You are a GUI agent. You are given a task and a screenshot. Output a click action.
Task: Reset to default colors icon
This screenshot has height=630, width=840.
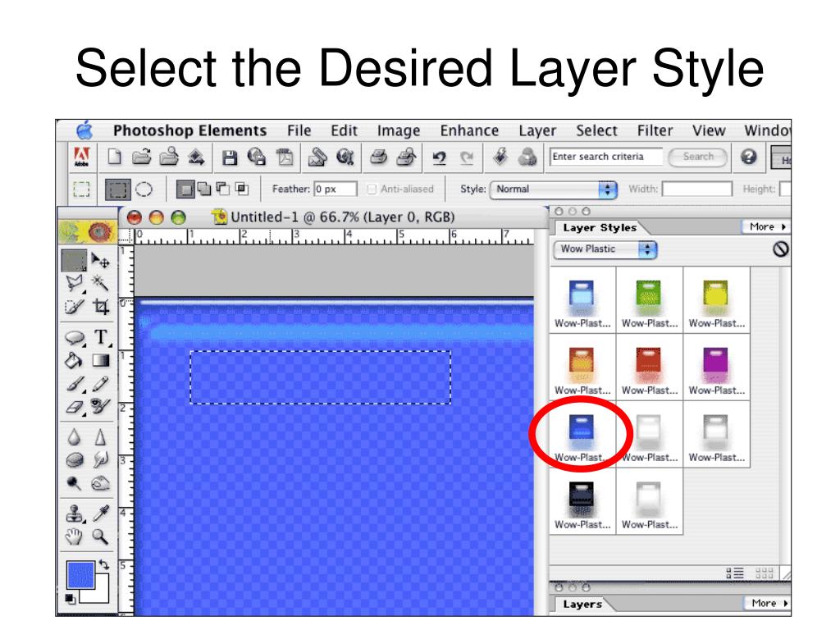(x=71, y=598)
